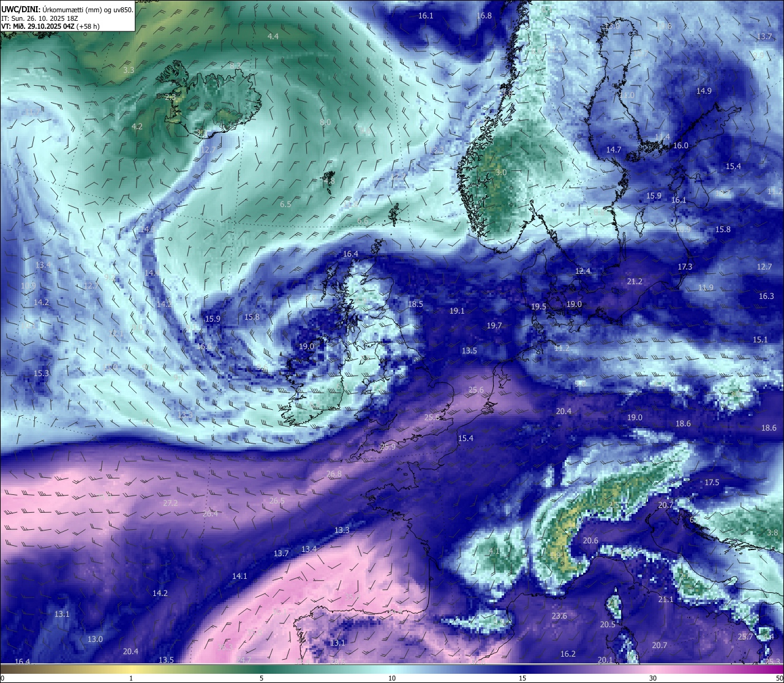
Task: Click the 17.5 map value
Action: click(x=712, y=483)
